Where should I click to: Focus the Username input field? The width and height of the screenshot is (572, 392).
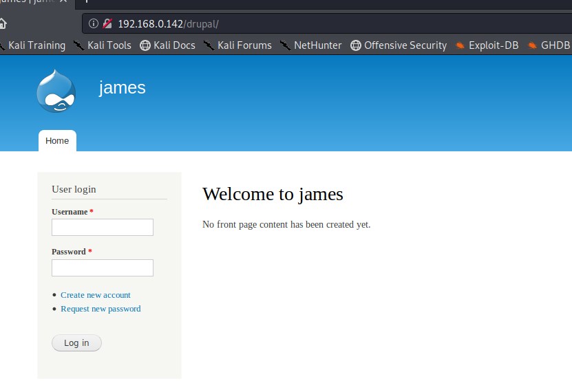(103, 228)
